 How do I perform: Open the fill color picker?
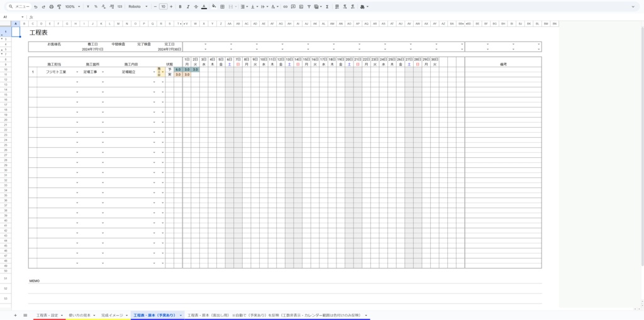(214, 6)
